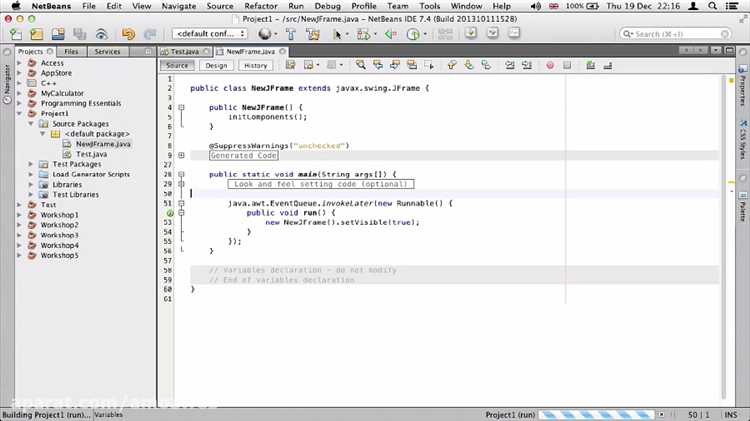Click the find selection magnifier icon
The height and width of the screenshot is (421, 750).
point(361,65)
